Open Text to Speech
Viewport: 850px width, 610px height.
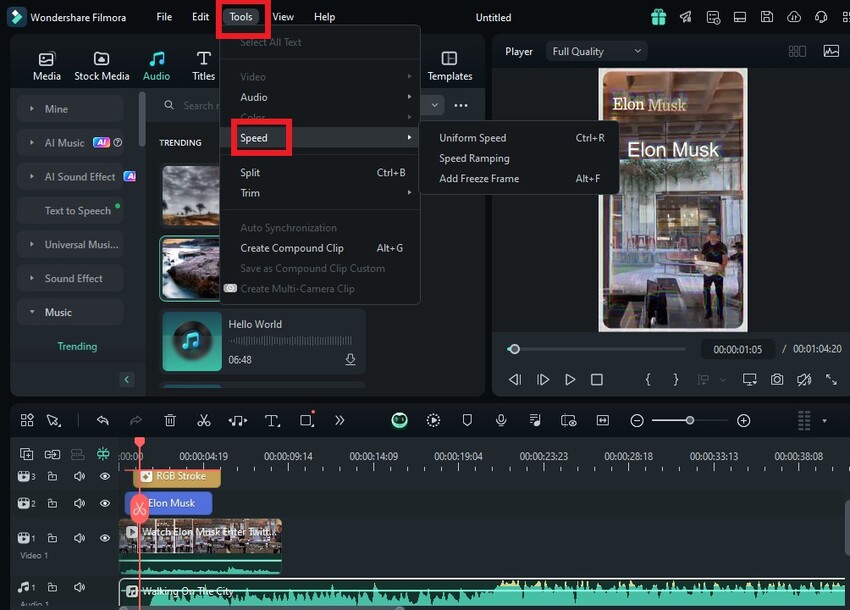click(x=78, y=210)
